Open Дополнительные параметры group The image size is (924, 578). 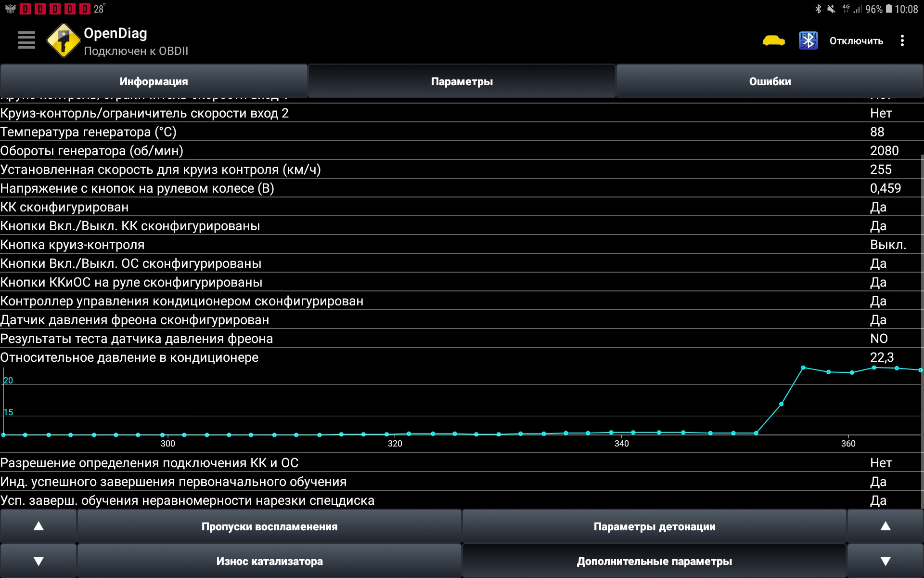point(654,561)
